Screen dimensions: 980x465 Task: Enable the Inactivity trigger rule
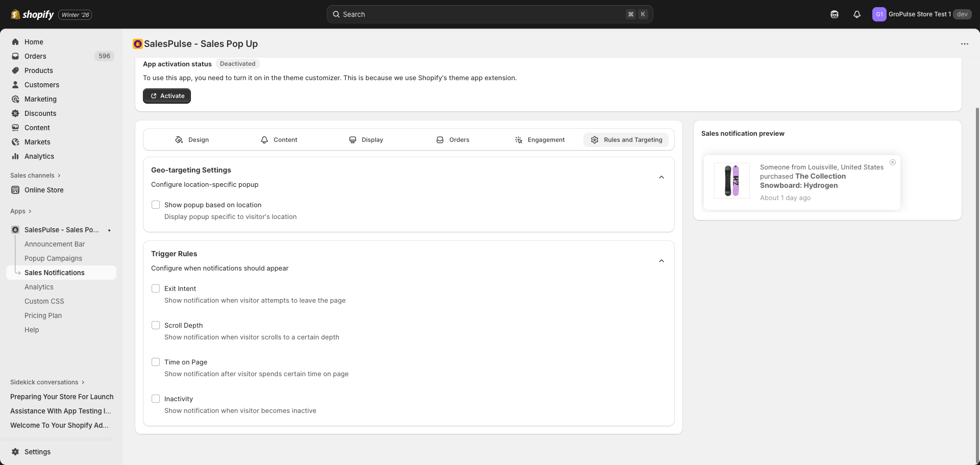(156, 399)
